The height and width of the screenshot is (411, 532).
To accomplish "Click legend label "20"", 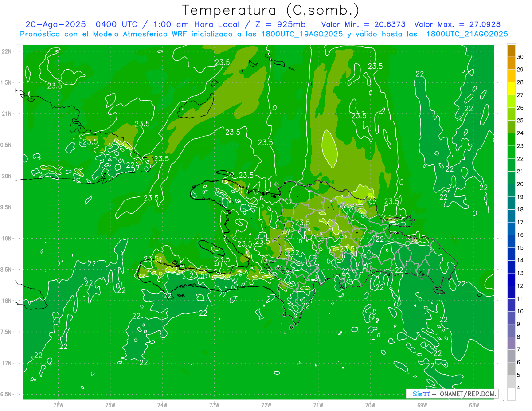I will coord(520,184).
